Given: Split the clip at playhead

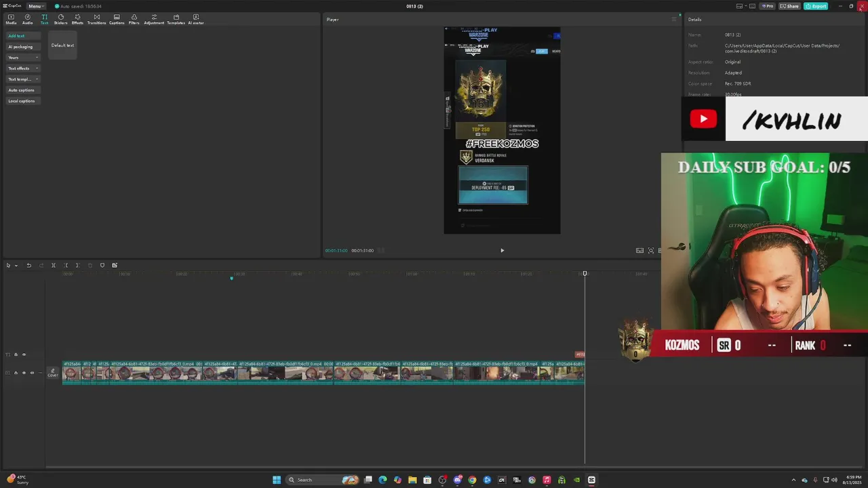Looking at the screenshot, I should [x=54, y=265].
